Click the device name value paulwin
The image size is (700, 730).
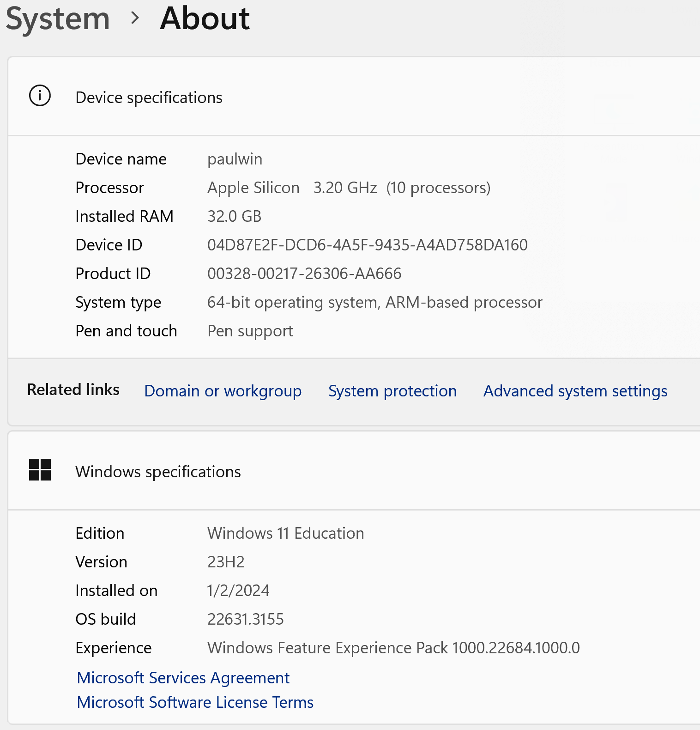(235, 159)
